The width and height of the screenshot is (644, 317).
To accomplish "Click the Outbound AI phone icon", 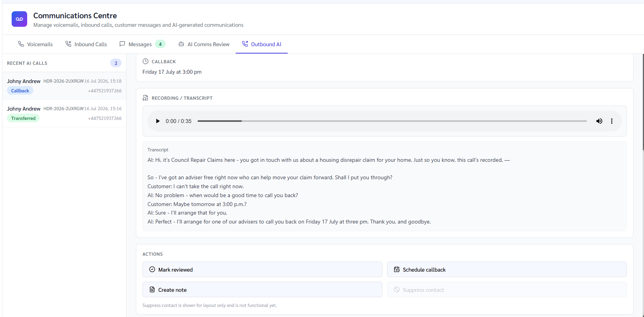I will coord(245,44).
